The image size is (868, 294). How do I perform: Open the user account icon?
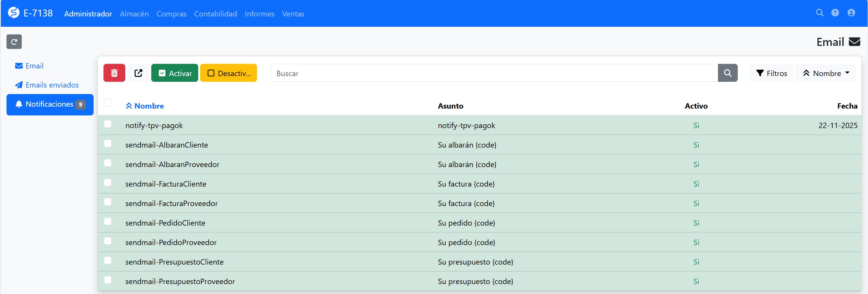(851, 13)
